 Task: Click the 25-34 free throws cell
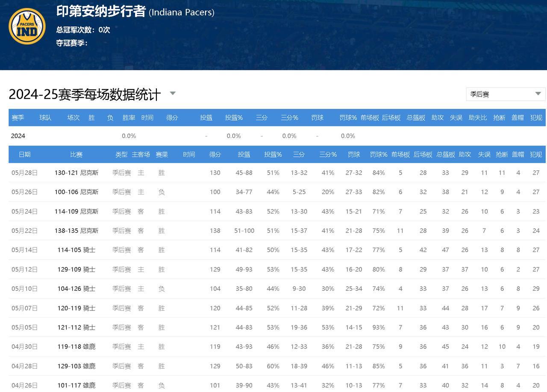point(354,289)
